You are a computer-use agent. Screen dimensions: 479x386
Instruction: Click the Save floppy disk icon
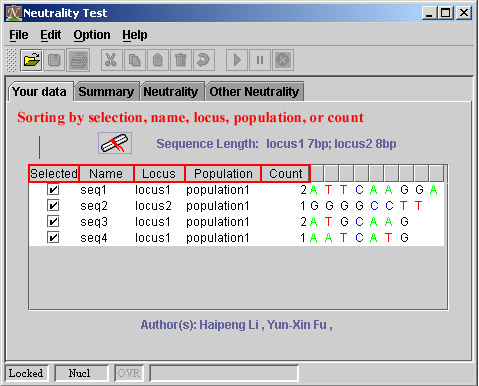[x=54, y=60]
